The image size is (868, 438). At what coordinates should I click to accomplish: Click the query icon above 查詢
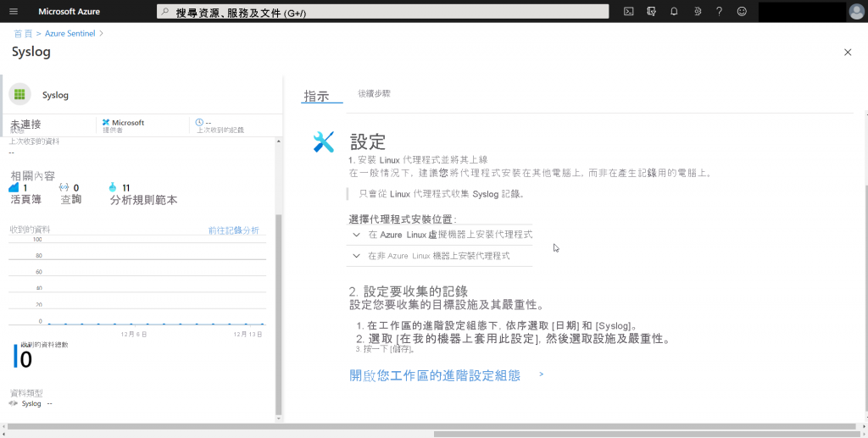(64, 187)
